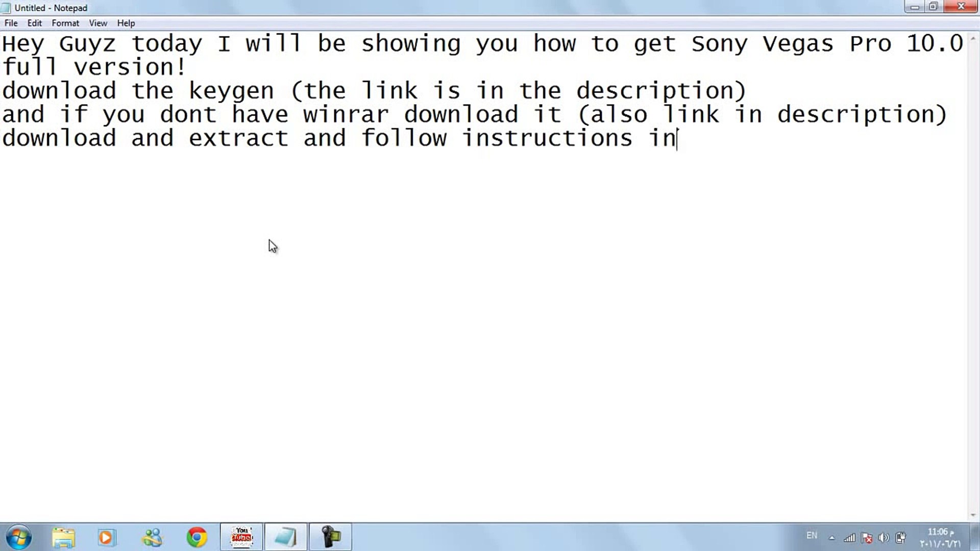Click the network signal taskbar icon
This screenshot has height=551, width=980.
848,536
